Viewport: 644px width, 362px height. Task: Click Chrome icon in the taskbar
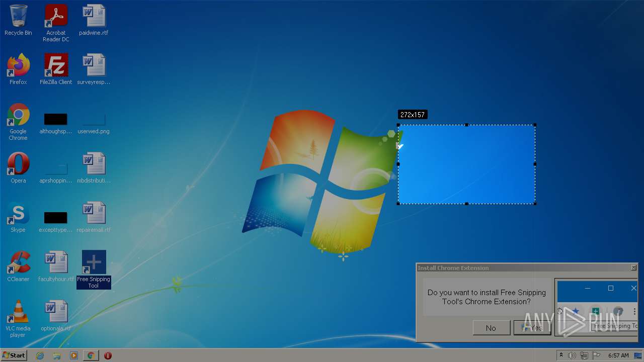(x=91, y=355)
